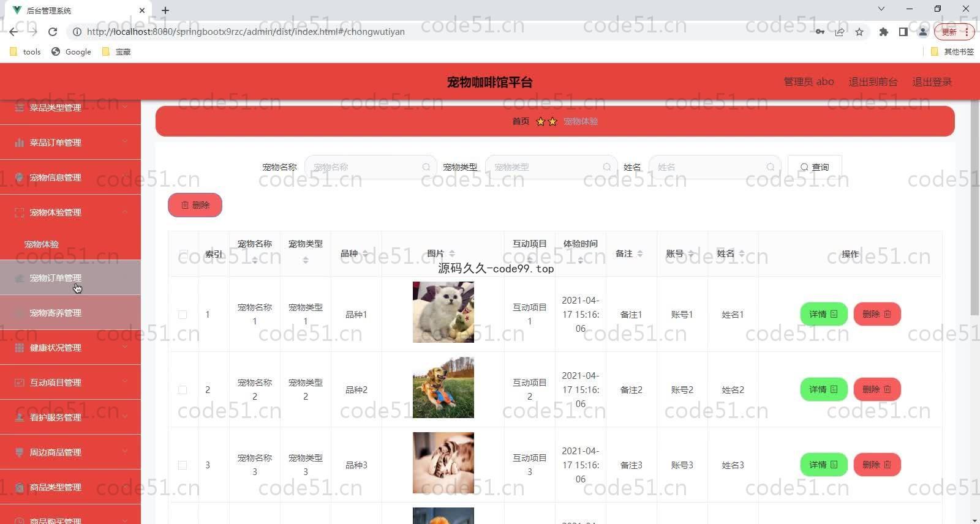Viewport: 980px width, 524px height.
Task: Open the 宠物订单管理 menu
Action: 70,278
